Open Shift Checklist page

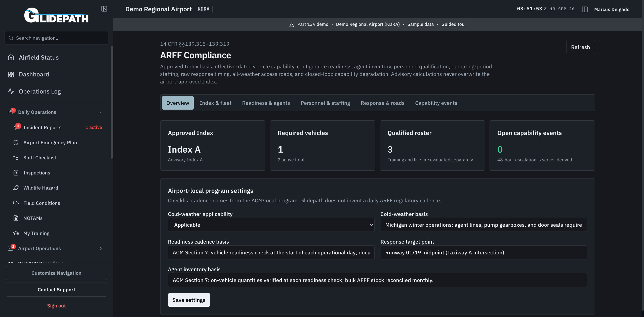(x=57, y=158)
